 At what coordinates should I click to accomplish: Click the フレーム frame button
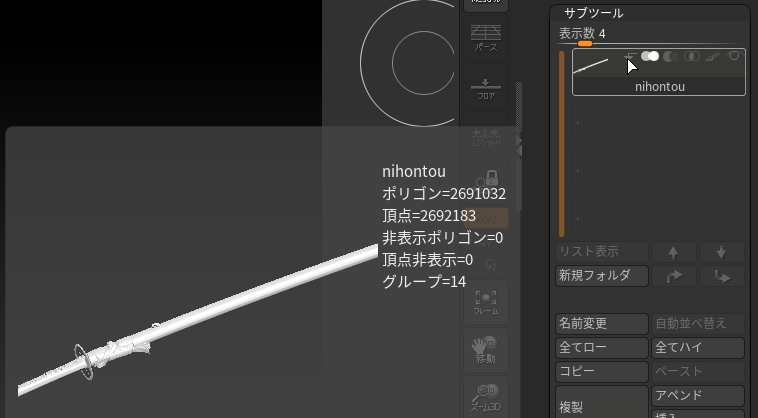[486, 302]
